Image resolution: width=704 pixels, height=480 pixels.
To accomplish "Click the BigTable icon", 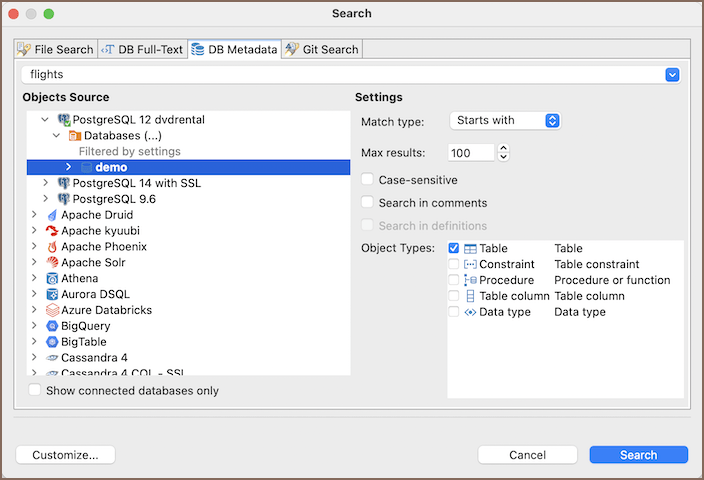I will (x=53, y=342).
